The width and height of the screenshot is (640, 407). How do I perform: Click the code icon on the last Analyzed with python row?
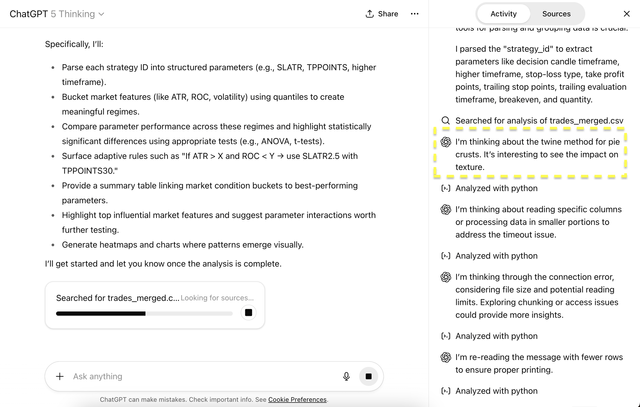tap(446, 391)
